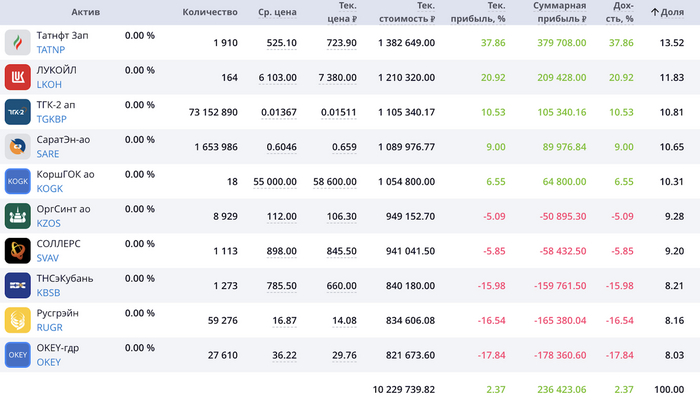Click the Татнфт Зап company logo icon
This screenshot has height=401, width=700.
19,42
